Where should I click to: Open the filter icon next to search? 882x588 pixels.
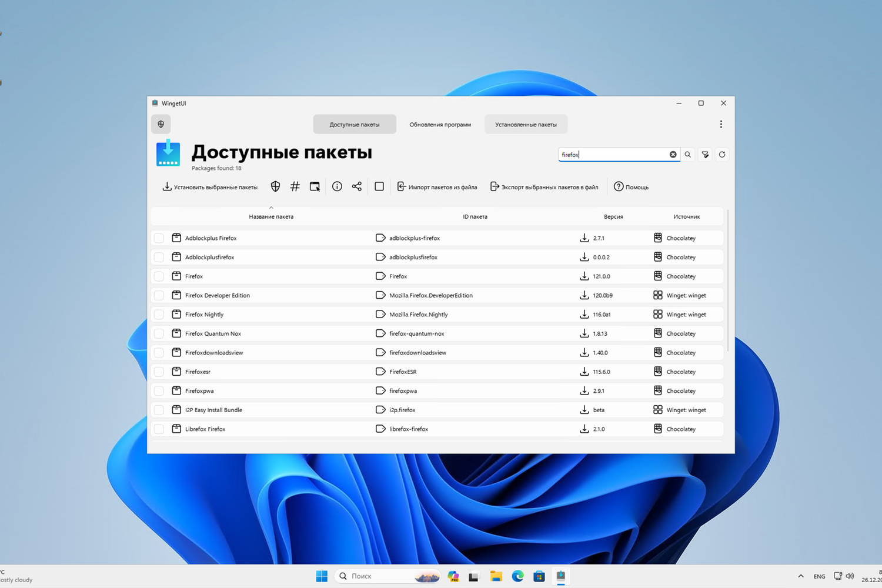tap(705, 155)
